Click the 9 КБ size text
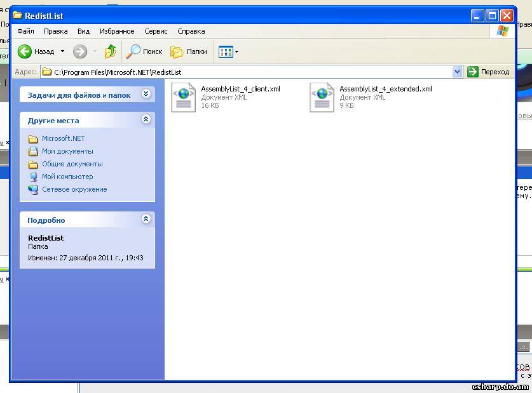 click(x=347, y=105)
